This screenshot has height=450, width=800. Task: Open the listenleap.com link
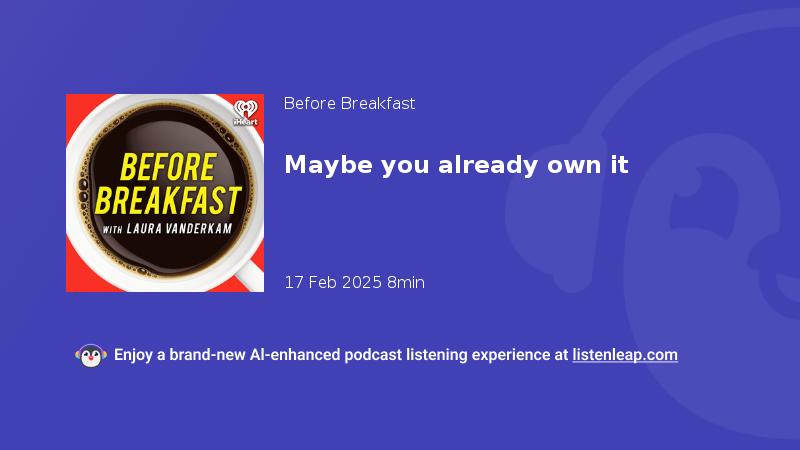coord(625,355)
